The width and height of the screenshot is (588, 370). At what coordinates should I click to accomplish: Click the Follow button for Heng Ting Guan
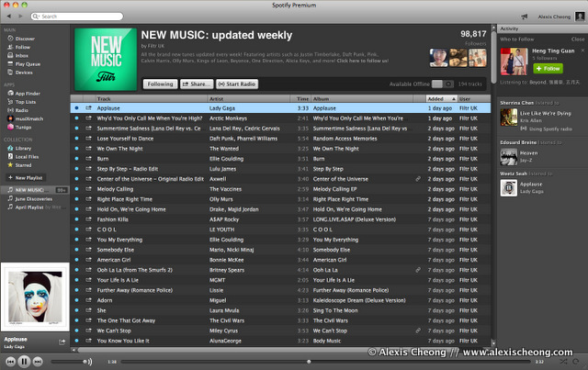coord(548,69)
